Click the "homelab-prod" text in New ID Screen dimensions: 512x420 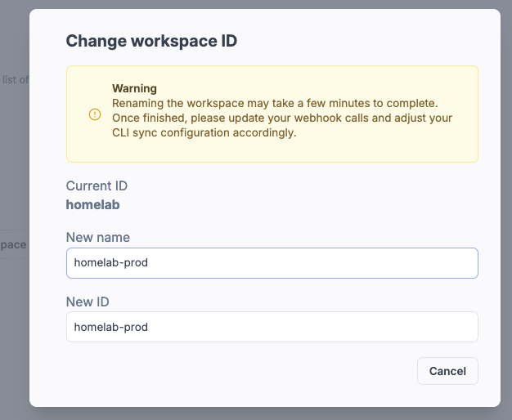coord(110,327)
